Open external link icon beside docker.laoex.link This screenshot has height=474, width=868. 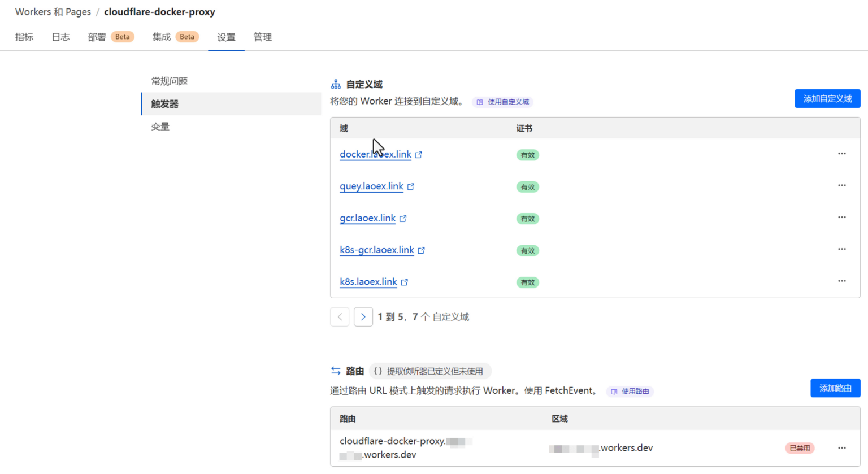coord(418,154)
